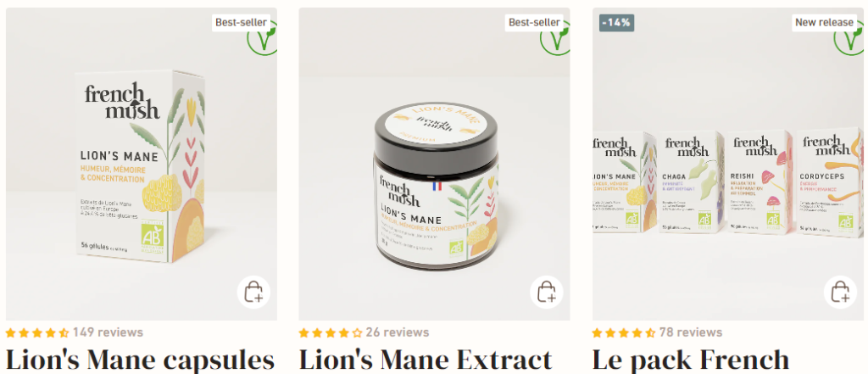Click the New release label

824,23
